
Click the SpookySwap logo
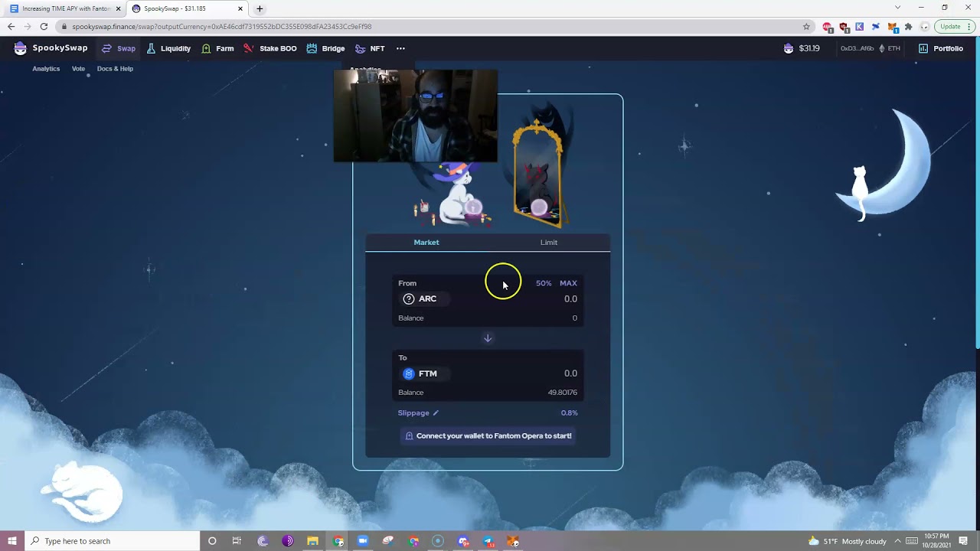point(51,48)
